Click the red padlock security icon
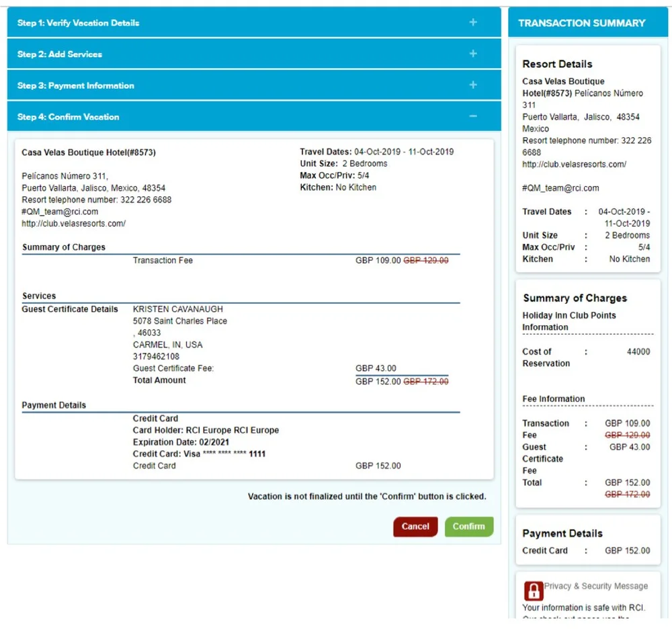 (533, 591)
